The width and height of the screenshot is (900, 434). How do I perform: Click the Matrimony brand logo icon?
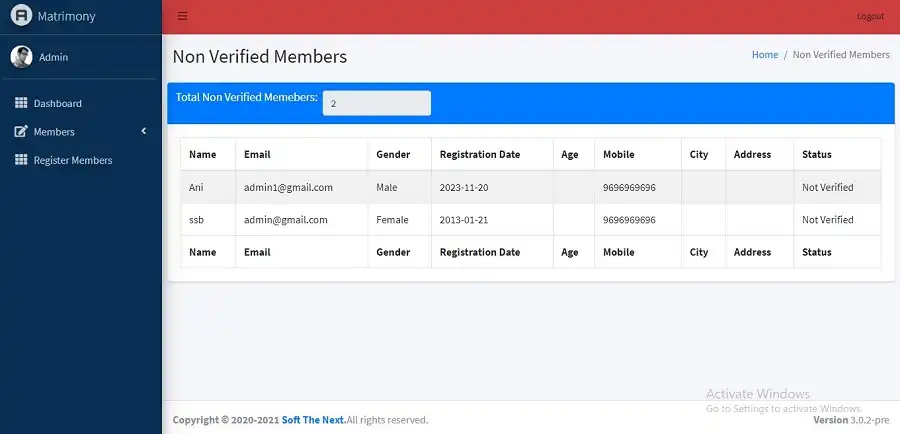click(21, 16)
